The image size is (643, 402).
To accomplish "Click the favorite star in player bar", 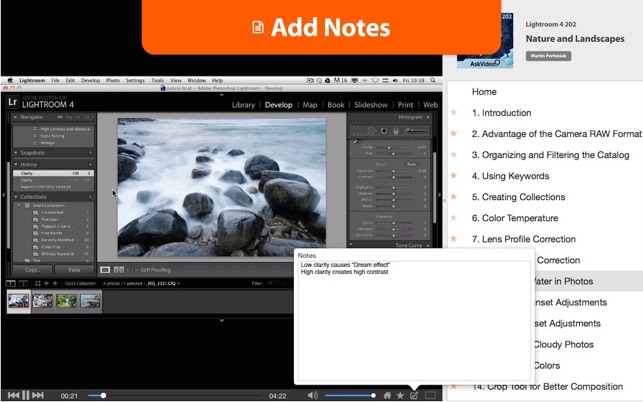I will point(400,395).
